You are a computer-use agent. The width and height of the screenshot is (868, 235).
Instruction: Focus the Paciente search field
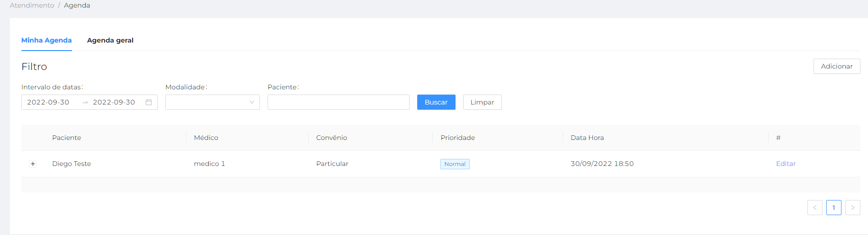[338, 102]
